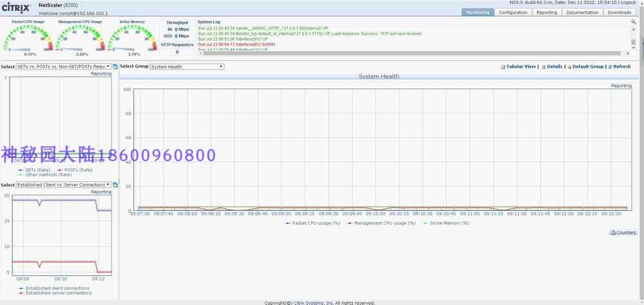
Task: Click the Packet CPU Usage gauge
Action: pos(28,38)
